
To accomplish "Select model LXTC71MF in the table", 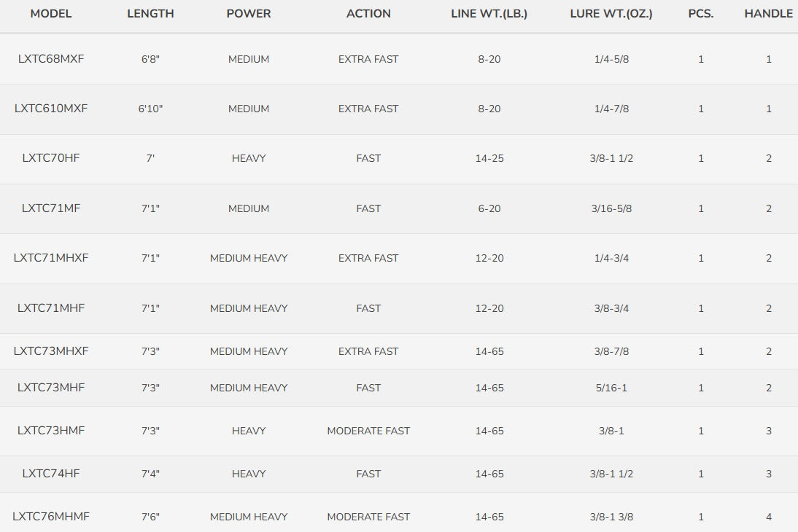I will pyautogui.click(x=51, y=208).
